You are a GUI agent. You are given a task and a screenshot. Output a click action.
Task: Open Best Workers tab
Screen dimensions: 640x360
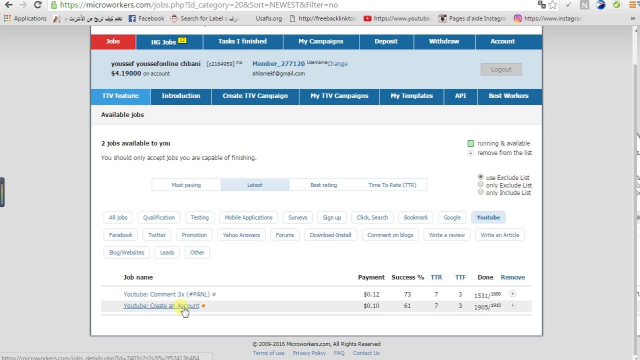(x=509, y=96)
